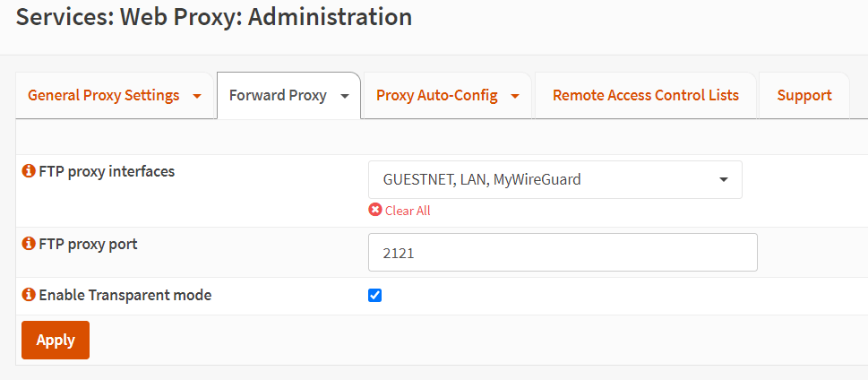Expand the Forward Proxy tab caret
This screenshot has height=380, width=868.
pyautogui.click(x=345, y=96)
